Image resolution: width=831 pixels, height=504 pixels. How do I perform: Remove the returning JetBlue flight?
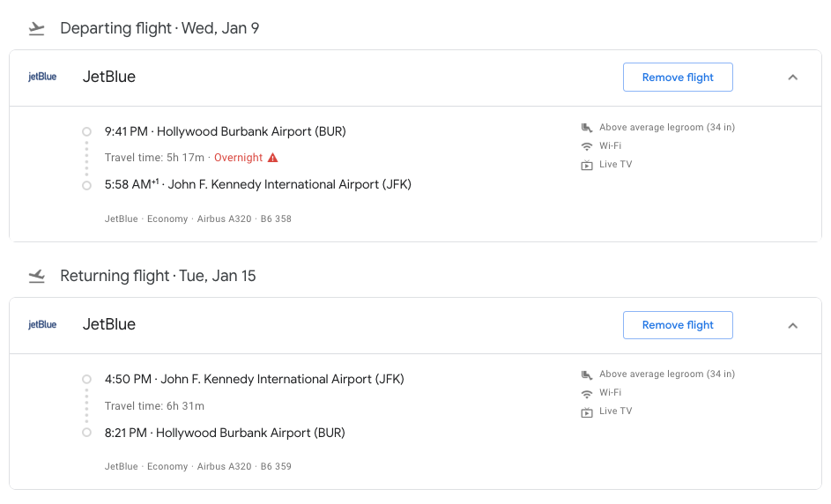678,325
